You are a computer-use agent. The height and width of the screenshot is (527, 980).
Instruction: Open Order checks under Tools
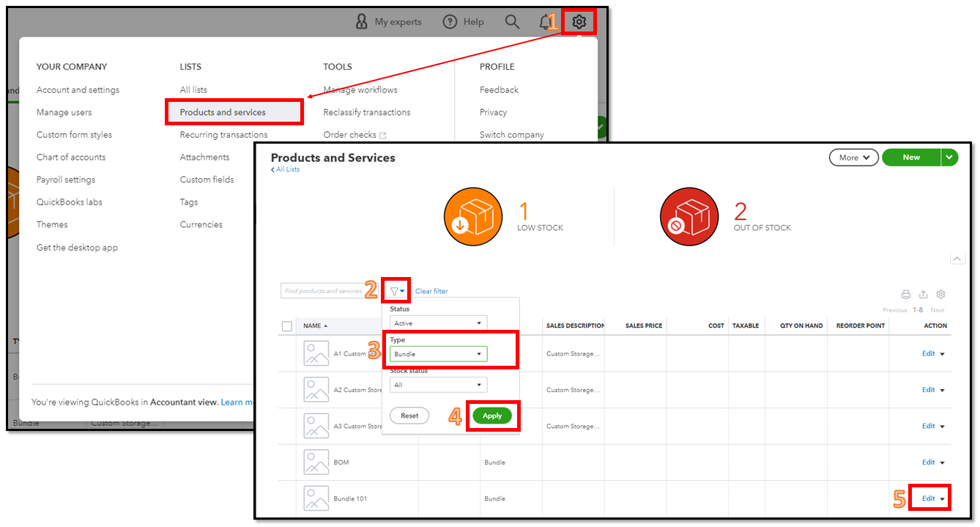click(354, 135)
